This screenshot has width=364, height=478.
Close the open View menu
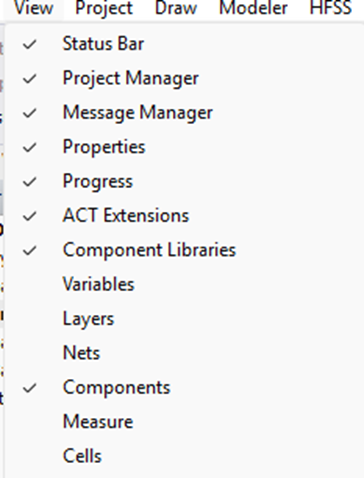34,8
